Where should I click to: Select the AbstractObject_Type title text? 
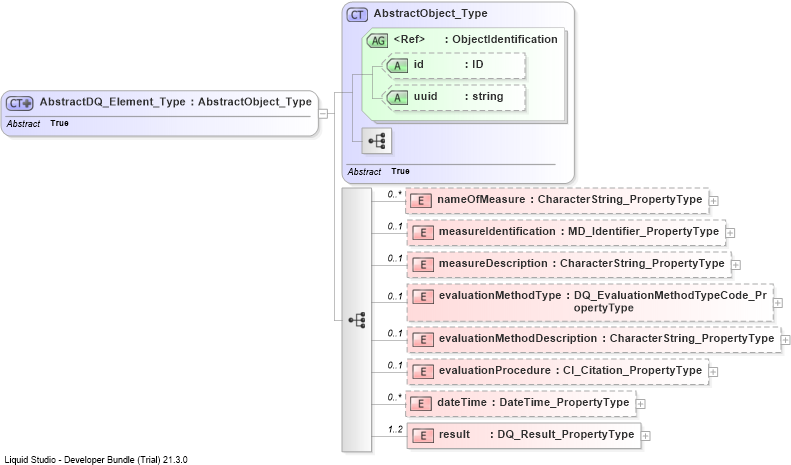[x=430, y=14]
